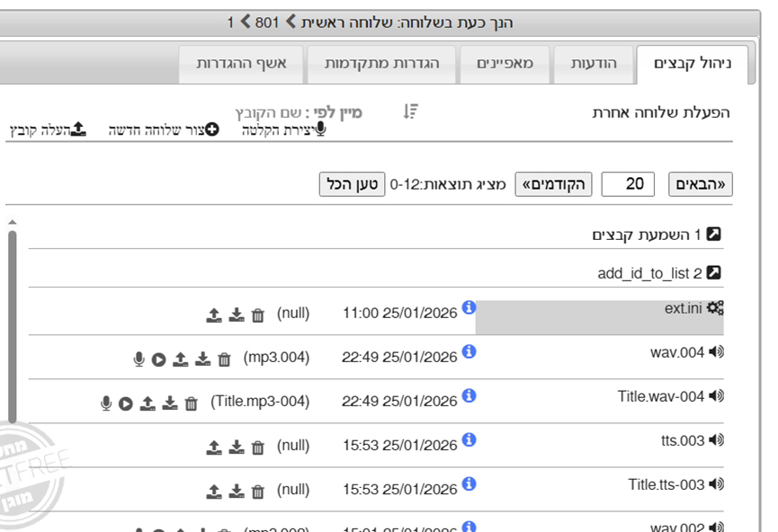Click the sort order icon

(x=410, y=111)
